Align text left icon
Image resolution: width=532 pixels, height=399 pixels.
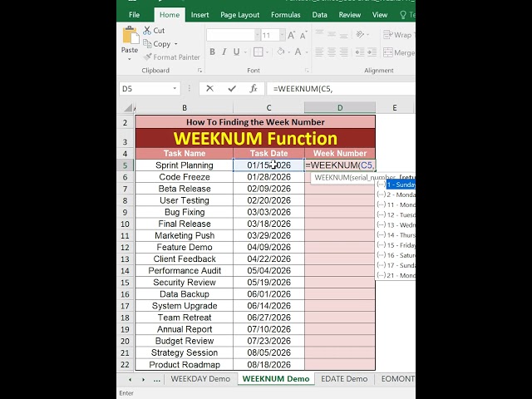coord(319,52)
